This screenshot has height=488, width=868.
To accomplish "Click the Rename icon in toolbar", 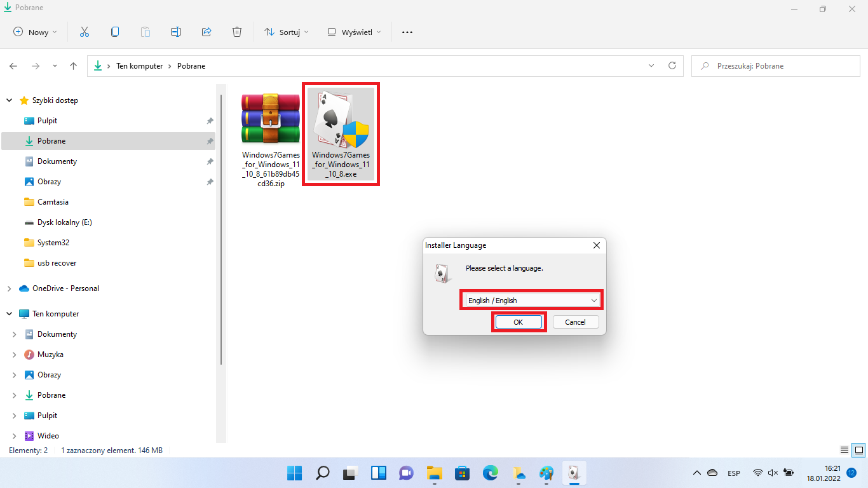I will tap(176, 32).
